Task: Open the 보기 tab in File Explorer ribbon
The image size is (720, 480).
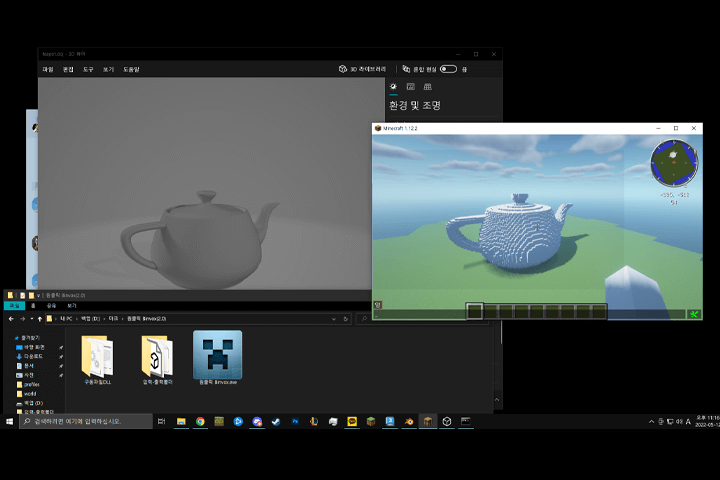Action: click(x=72, y=305)
